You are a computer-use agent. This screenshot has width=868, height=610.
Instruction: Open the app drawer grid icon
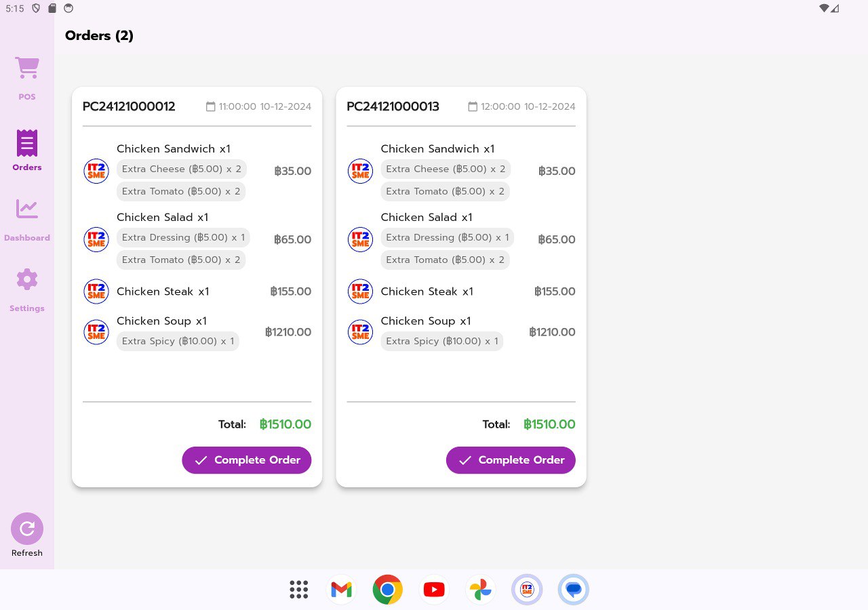click(299, 590)
